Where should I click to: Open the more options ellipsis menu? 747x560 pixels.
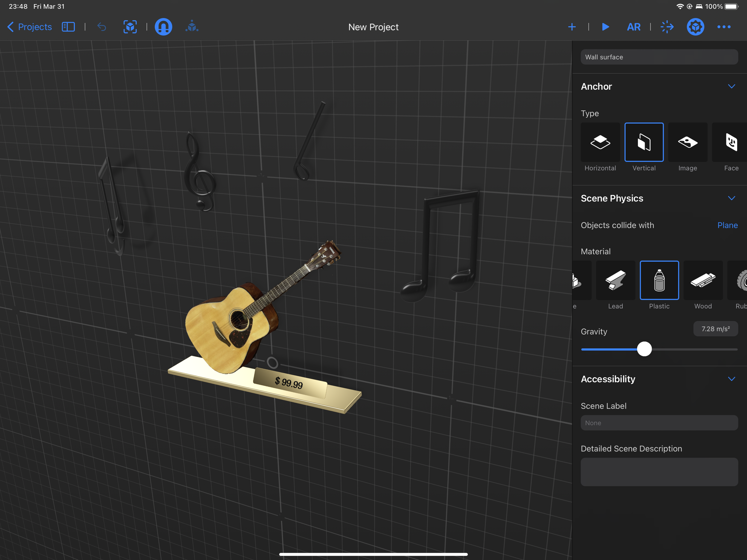coord(724,27)
